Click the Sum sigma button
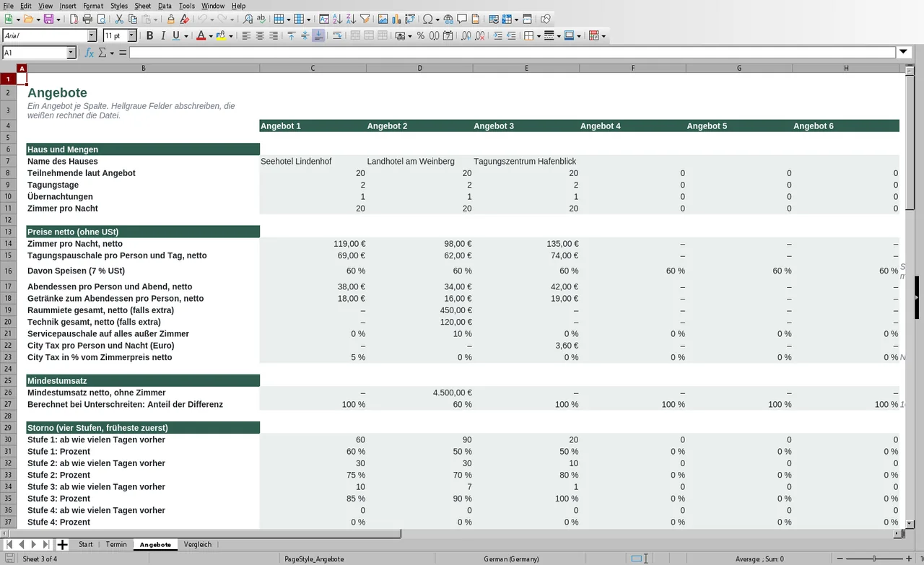Viewport: 924px width, 565px height. [103, 53]
